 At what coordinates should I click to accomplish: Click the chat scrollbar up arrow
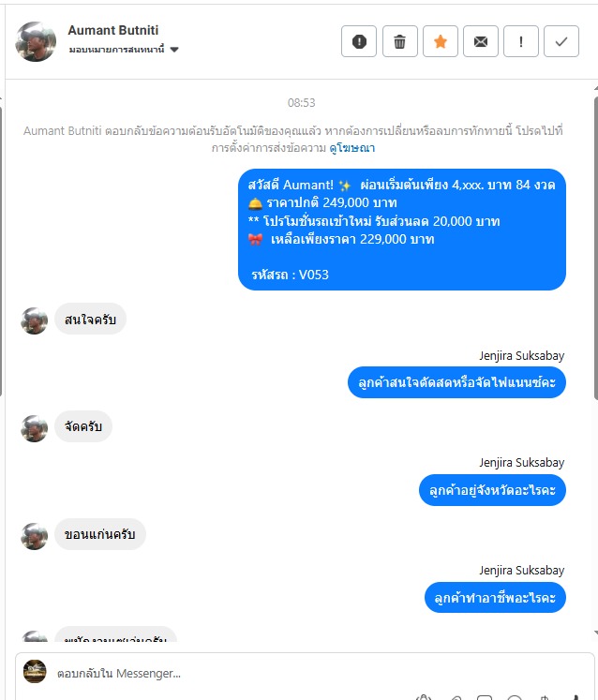(x=596, y=88)
